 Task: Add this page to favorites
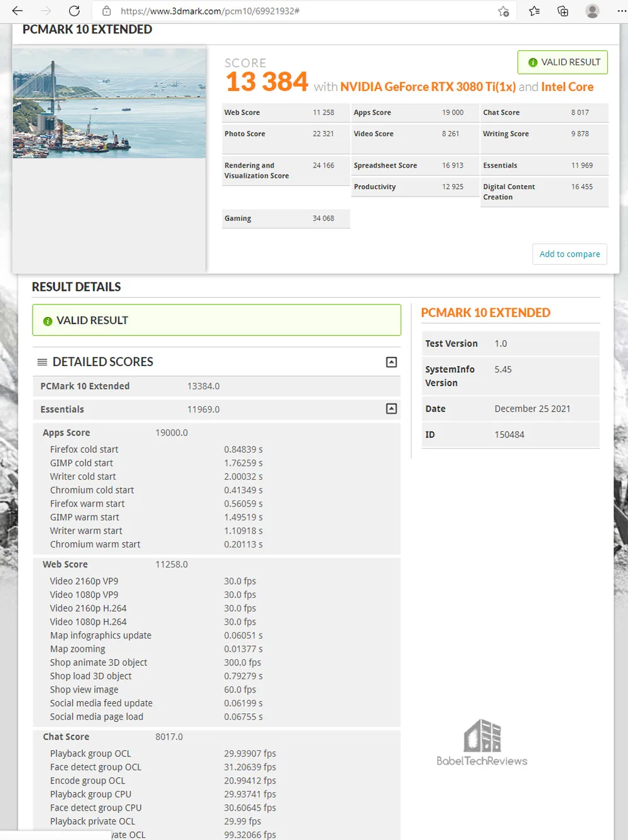(x=503, y=11)
